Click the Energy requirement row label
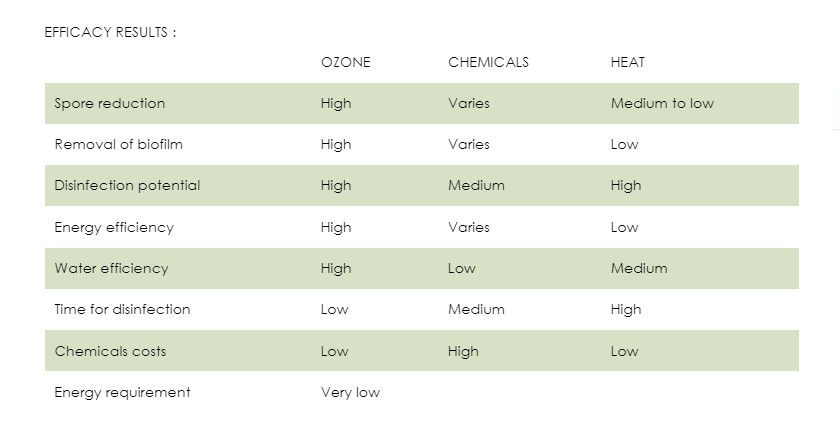The width and height of the screenshot is (840, 443). pyautogui.click(x=122, y=392)
